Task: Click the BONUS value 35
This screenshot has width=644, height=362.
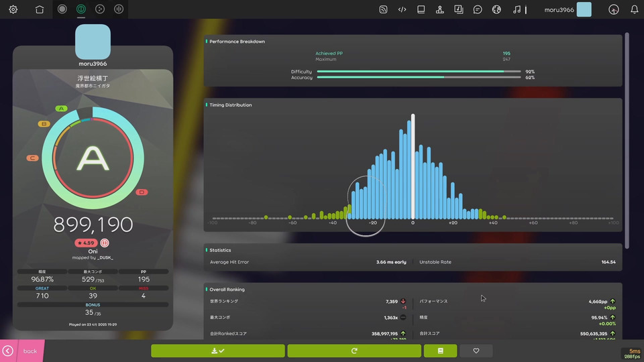Action: click(x=89, y=312)
